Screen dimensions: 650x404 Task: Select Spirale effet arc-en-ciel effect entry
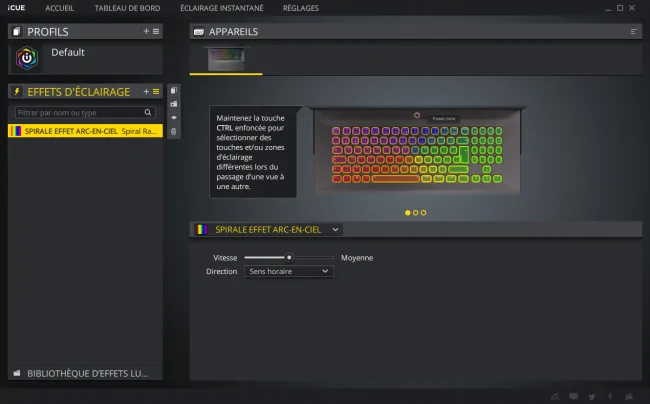pos(85,131)
